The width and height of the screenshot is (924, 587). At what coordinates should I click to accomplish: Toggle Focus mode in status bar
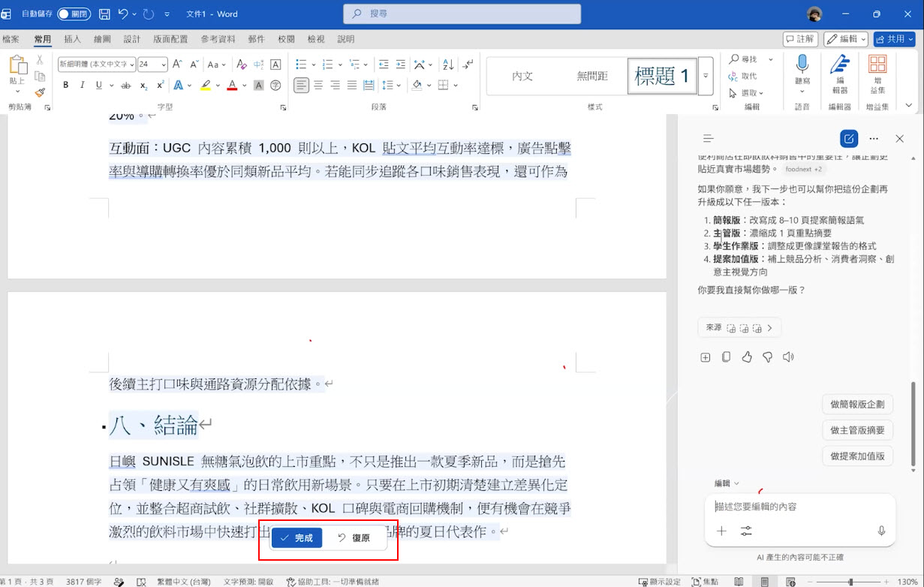(705, 582)
